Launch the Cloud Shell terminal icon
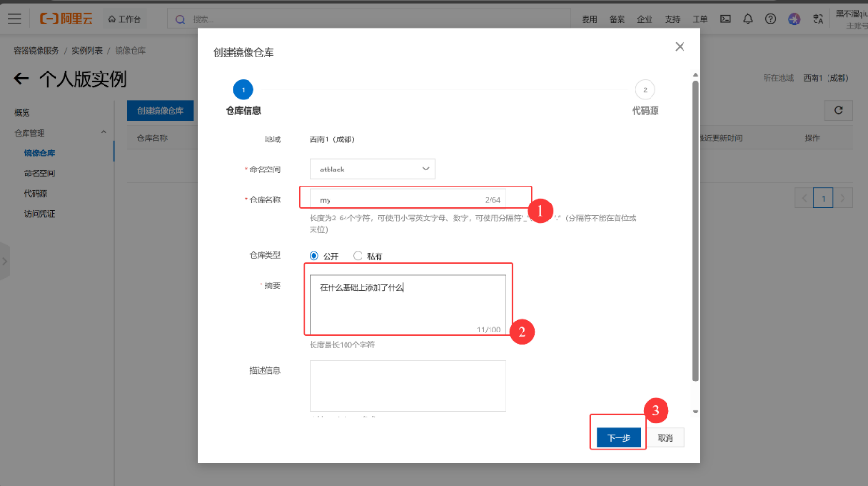 pyautogui.click(x=725, y=19)
